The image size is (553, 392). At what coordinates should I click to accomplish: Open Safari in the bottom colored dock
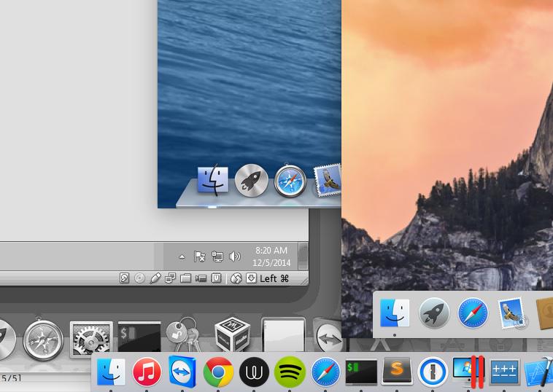click(x=325, y=372)
